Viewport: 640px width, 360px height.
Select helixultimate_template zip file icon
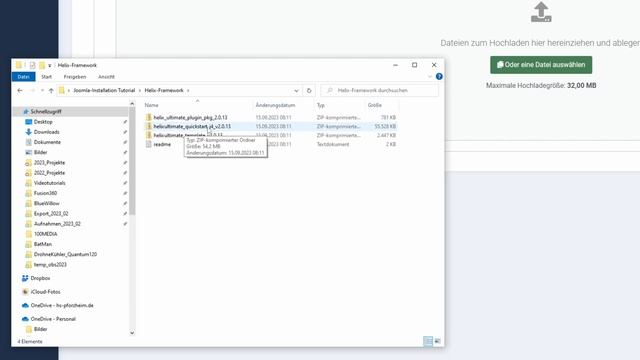point(149,135)
